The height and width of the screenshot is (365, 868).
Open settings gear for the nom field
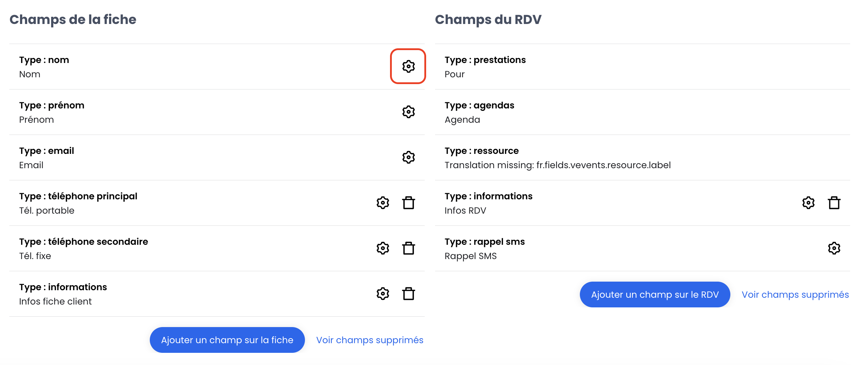coord(408,67)
